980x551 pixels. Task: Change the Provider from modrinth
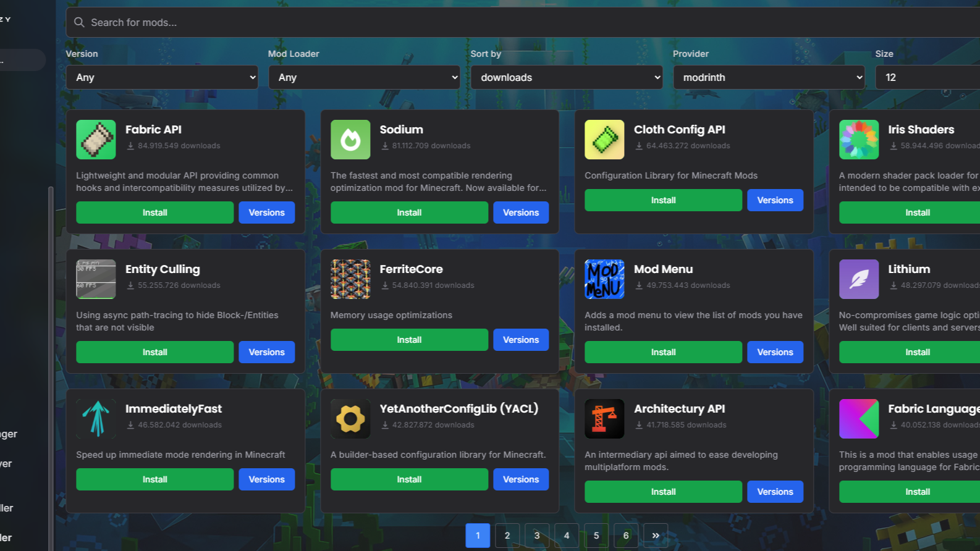tap(769, 77)
